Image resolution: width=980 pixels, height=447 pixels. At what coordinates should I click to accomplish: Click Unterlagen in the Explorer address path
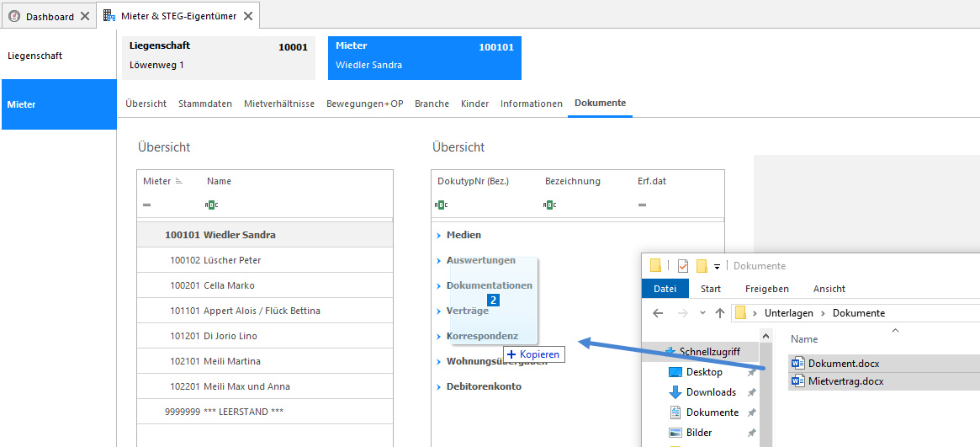[x=789, y=313]
